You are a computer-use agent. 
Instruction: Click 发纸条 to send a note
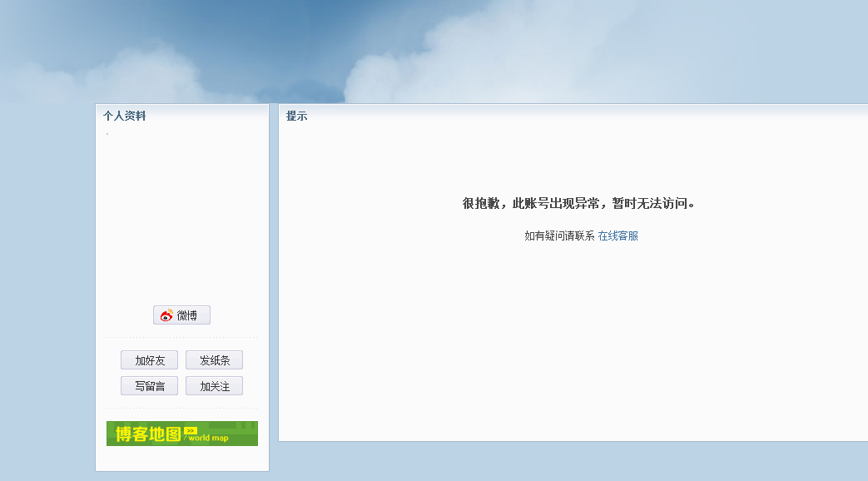click(x=214, y=360)
